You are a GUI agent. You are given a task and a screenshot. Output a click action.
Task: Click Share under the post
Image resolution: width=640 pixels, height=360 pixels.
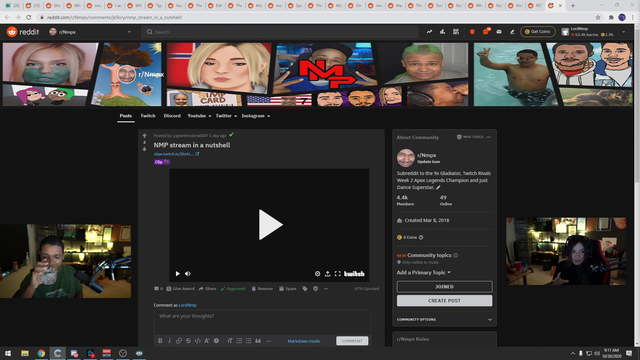[207, 289]
